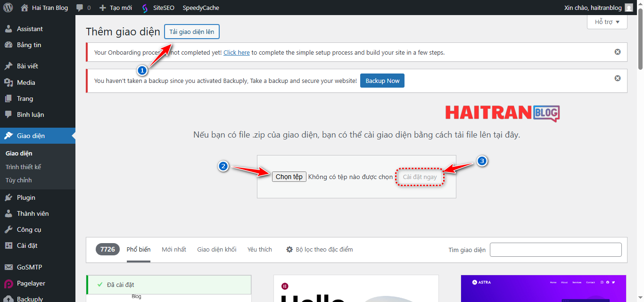Follow the Click here onboarding link
This screenshot has height=302, width=644.
point(236,52)
